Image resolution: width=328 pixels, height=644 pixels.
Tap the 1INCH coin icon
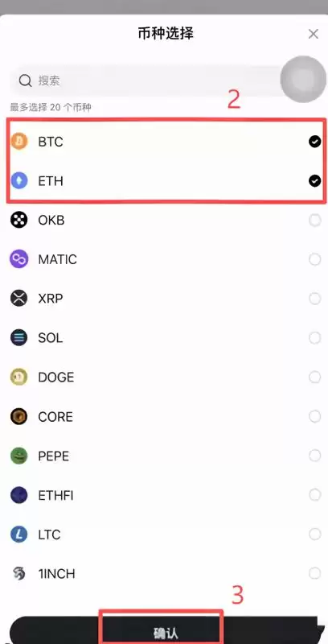click(18, 574)
